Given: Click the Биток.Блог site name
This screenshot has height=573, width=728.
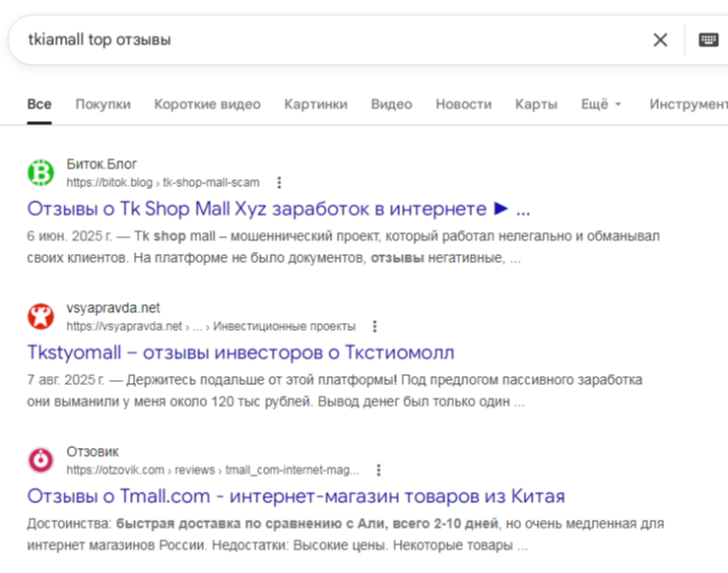Looking at the screenshot, I should coord(101,164).
